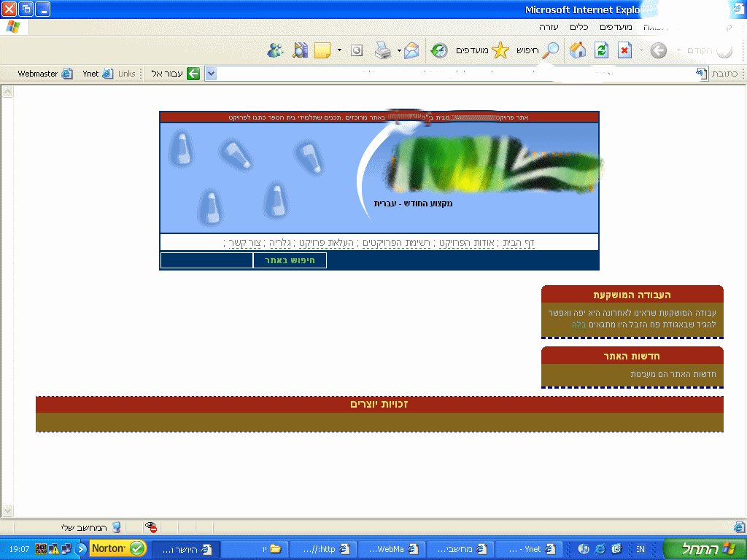Click the Print printer icon
Image resolution: width=747 pixels, height=560 pixels.
(x=383, y=50)
